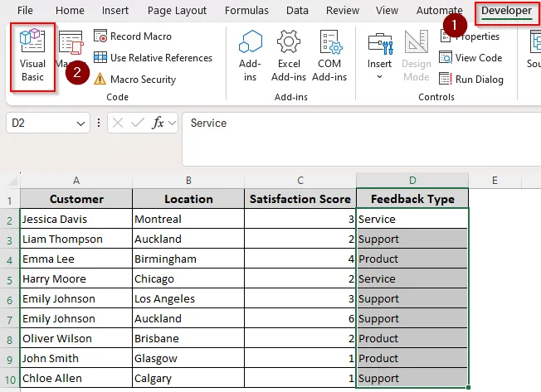Viewport: 541px width, 392px height.
Task: Select column C header
Action: click(x=300, y=180)
